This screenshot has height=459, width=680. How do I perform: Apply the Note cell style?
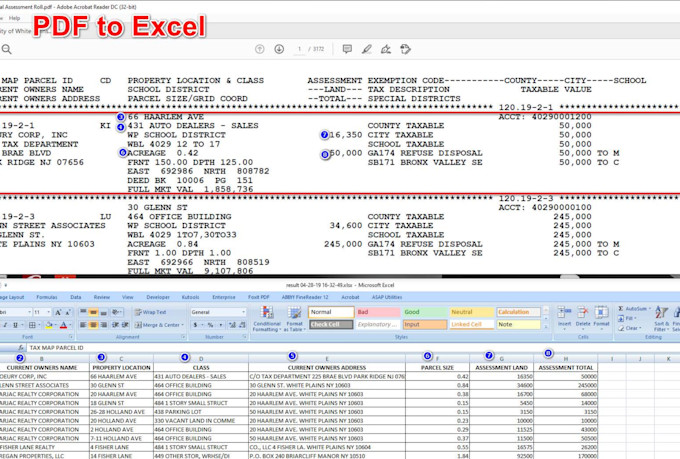(518, 325)
